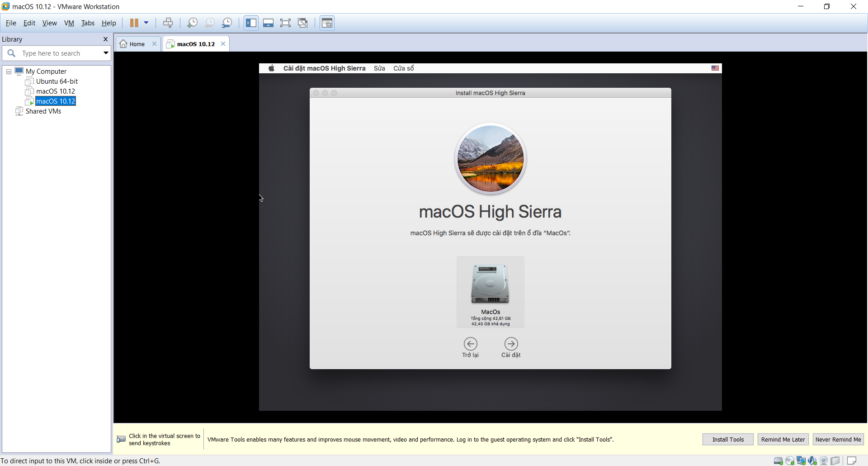The image size is (868, 466).
Task: Toggle the thumbnail bar view icon
Action: click(268, 23)
